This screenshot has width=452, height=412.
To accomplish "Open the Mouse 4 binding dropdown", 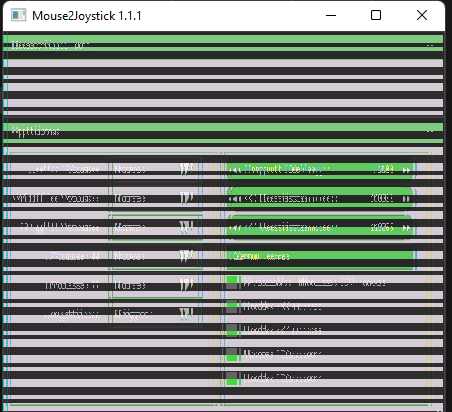I will [156, 256].
